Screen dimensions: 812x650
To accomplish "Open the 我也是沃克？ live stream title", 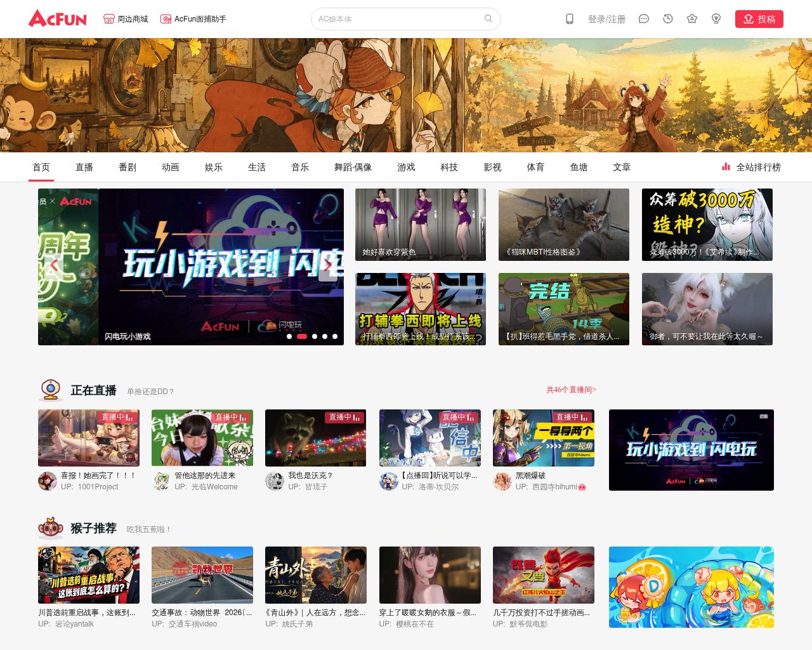I will (x=310, y=475).
